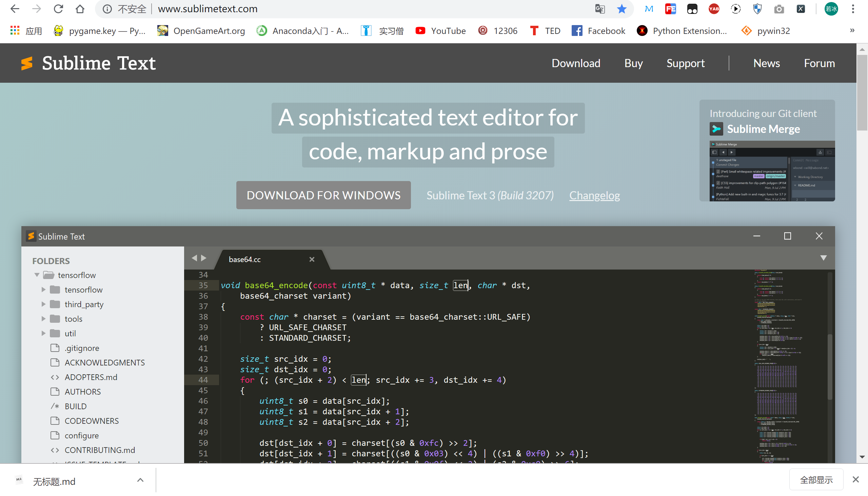Open the Python Extension bookmark
The image size is (868, 496).
click(682, 31)
